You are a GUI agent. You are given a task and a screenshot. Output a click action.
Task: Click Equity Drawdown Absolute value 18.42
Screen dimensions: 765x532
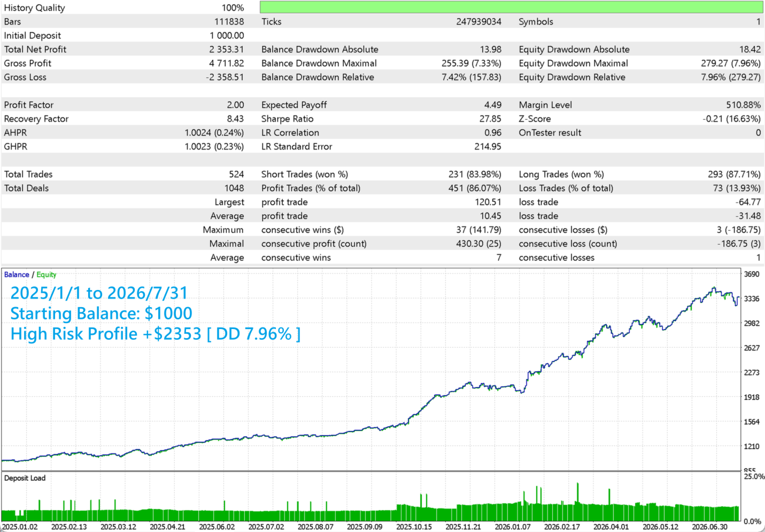(750, 50)
